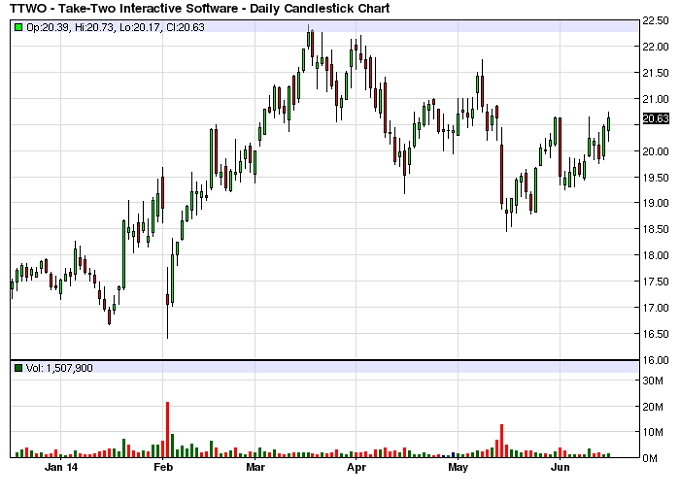Click the 'Mar' date axis label
680x497 pixels.
click(255, 467)
